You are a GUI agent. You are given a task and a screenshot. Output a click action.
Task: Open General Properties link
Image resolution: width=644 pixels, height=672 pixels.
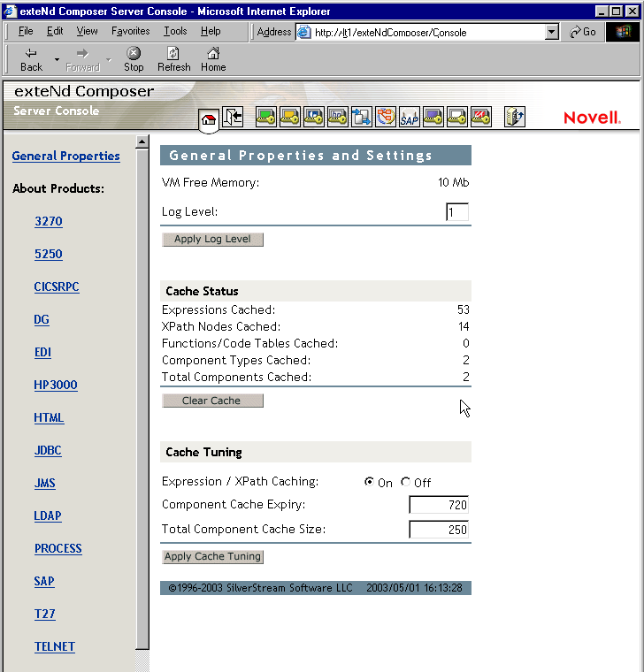click(x=66, y=156)
